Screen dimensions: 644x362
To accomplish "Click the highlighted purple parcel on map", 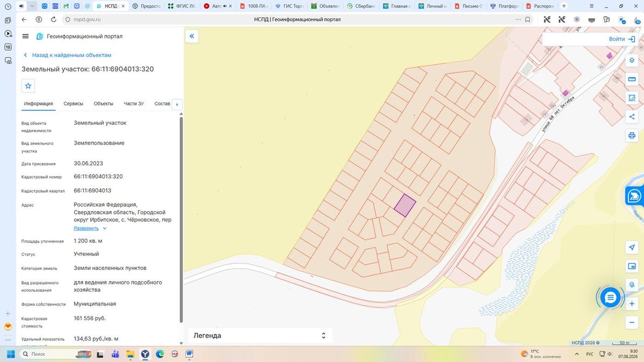I will click(x=405, y=205).
